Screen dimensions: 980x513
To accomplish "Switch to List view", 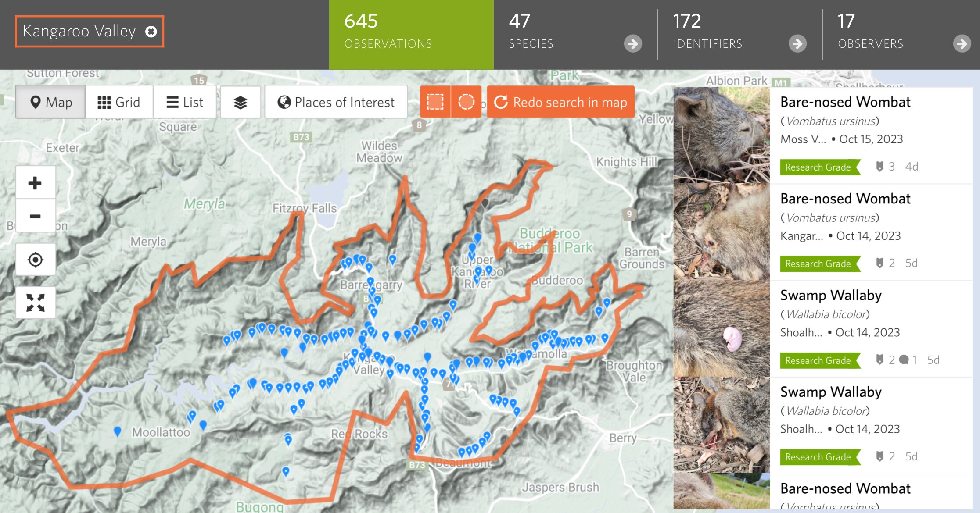I will point(185,102).
